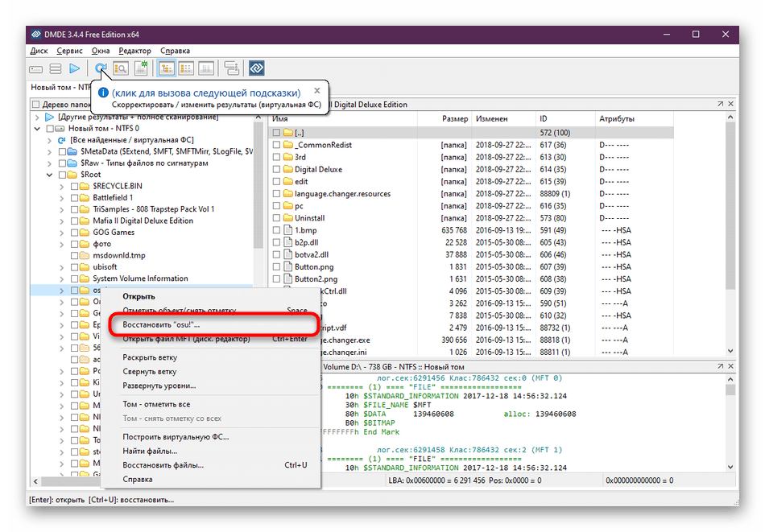
Task: Expand the GOG Games folder node
Action: [62, 232]
